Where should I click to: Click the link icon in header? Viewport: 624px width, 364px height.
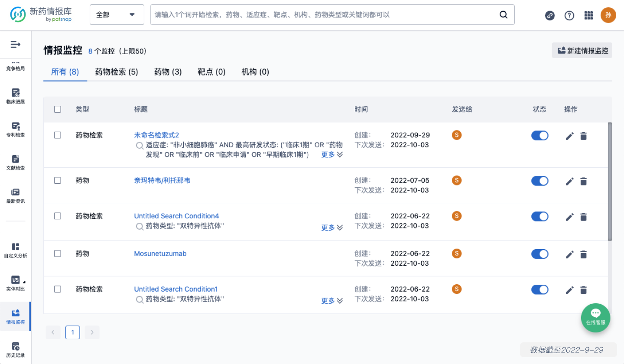550,16
